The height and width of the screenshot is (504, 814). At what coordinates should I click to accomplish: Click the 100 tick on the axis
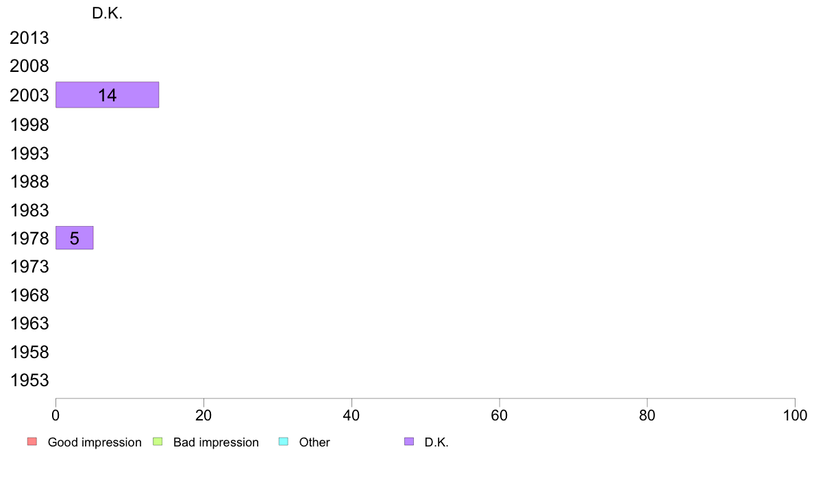click(795, 415)
